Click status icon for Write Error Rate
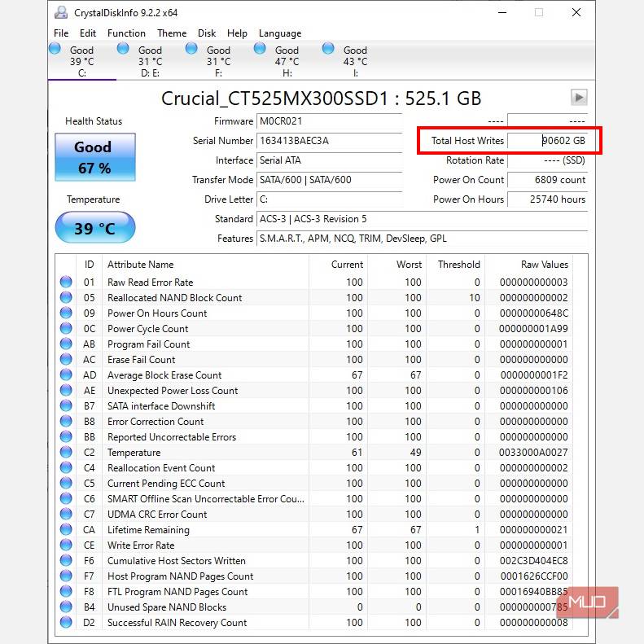 66,545
